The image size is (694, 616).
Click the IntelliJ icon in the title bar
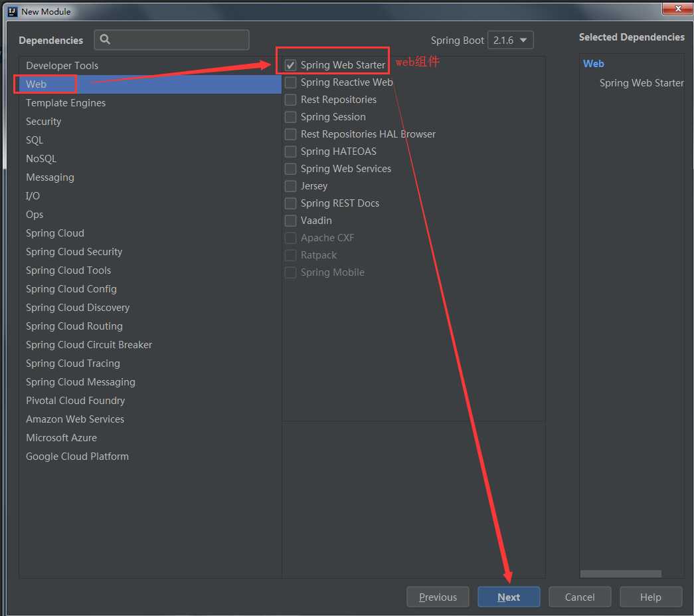13,11
